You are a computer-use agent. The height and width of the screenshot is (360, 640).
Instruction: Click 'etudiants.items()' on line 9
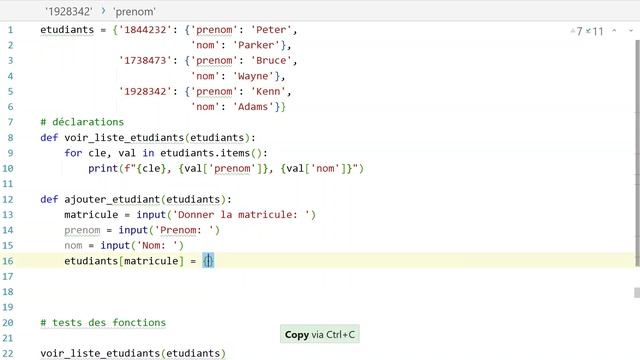coord(211,153)
